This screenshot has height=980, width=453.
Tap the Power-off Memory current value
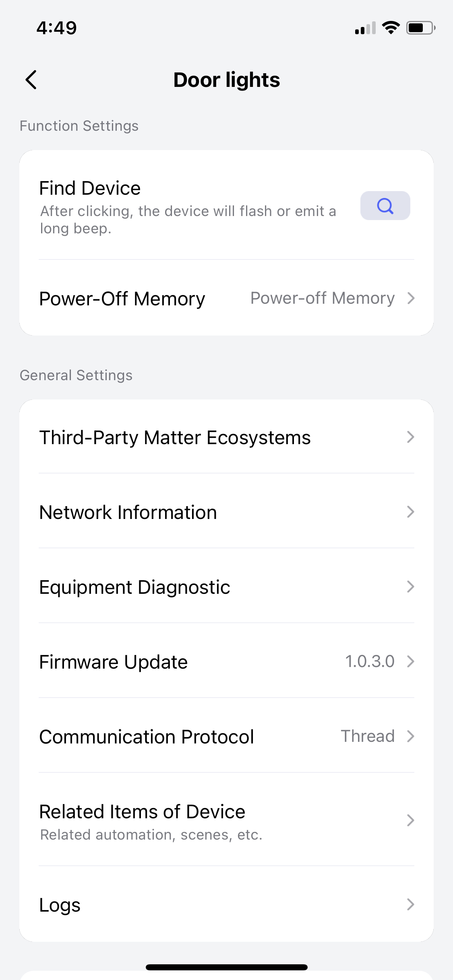pos(322,298)
